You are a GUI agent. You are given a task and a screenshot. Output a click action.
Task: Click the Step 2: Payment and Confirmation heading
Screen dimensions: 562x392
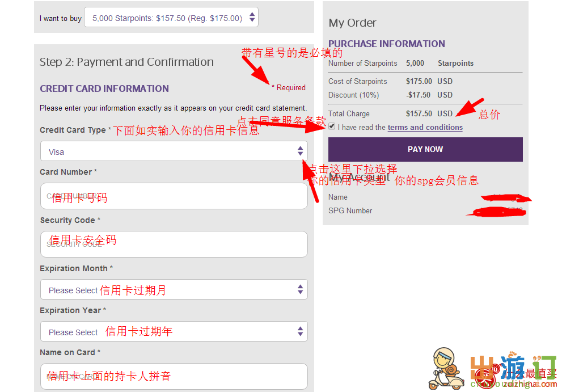tap(126, 62)
